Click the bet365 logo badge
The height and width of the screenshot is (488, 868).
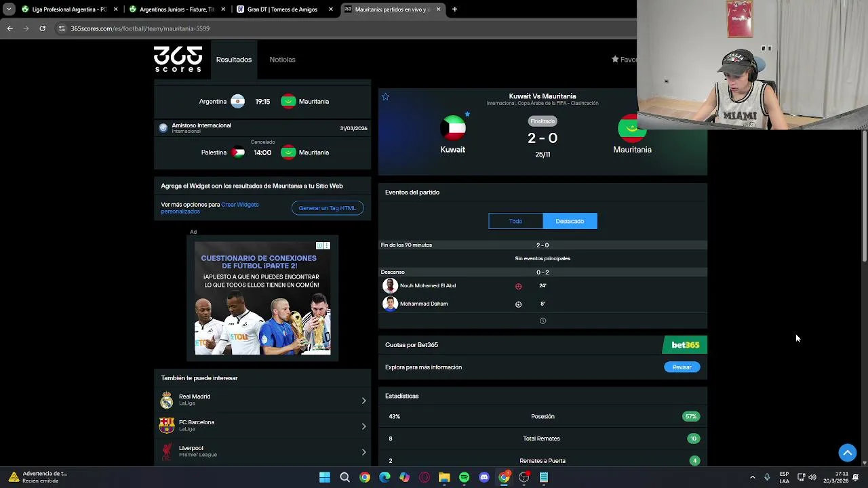(x=685, y=345)
